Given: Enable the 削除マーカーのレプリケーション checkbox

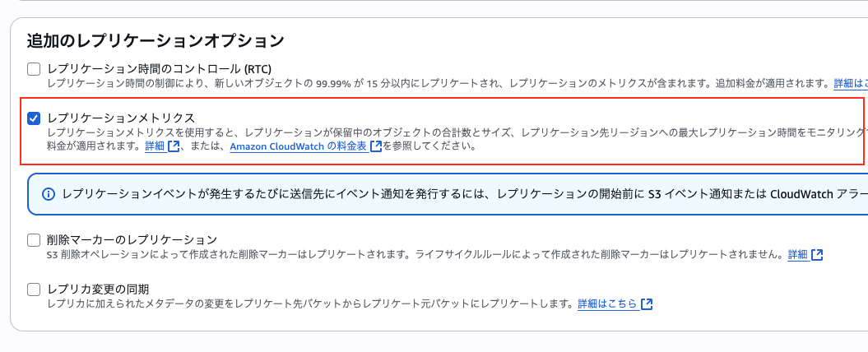Looking at the screenshot, I should pos(34,240).
